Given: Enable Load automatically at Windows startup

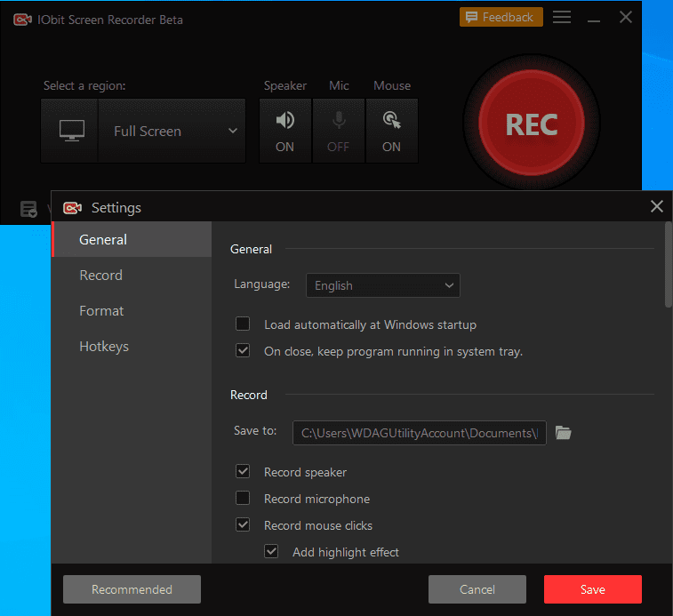Looking at the screenshot, I should tap(243, 324).
